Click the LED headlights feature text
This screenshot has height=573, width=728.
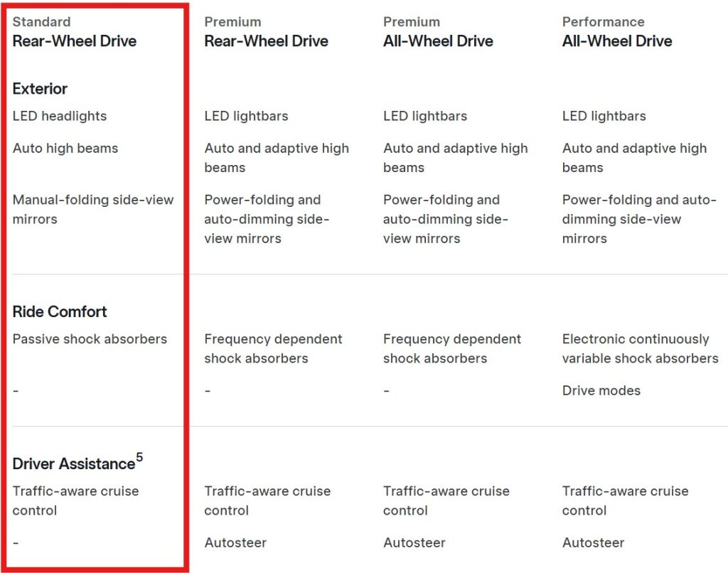tap(60, 116)
